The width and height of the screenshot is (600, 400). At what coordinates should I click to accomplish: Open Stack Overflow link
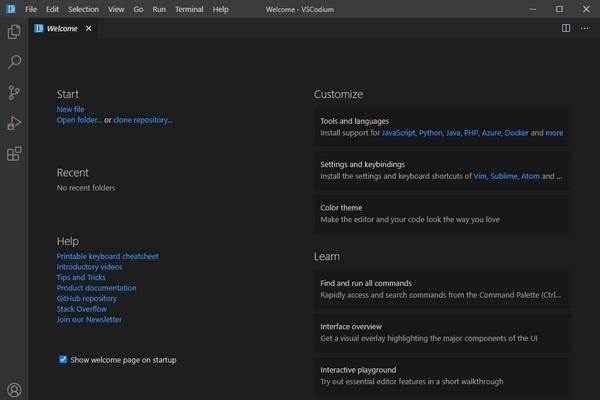tap(82, 309)
